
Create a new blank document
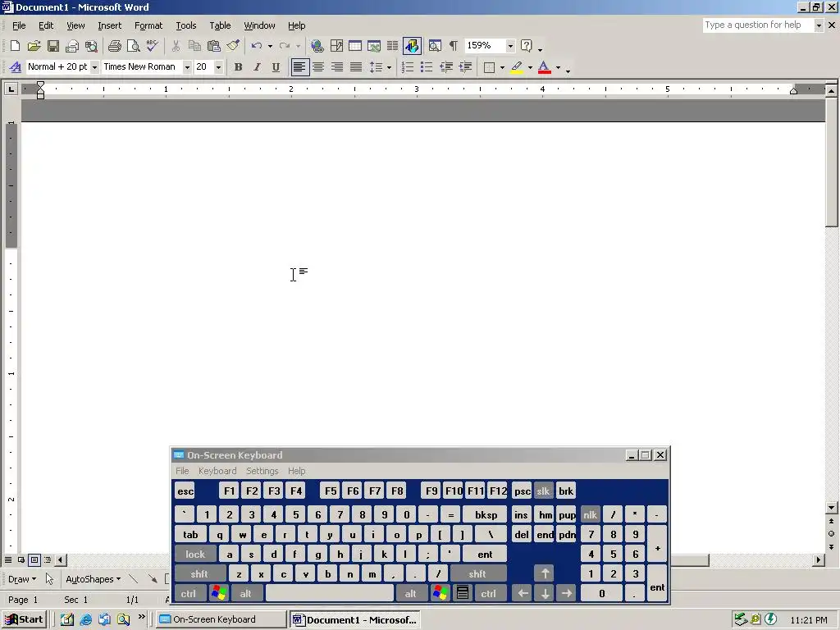[15, 46]
